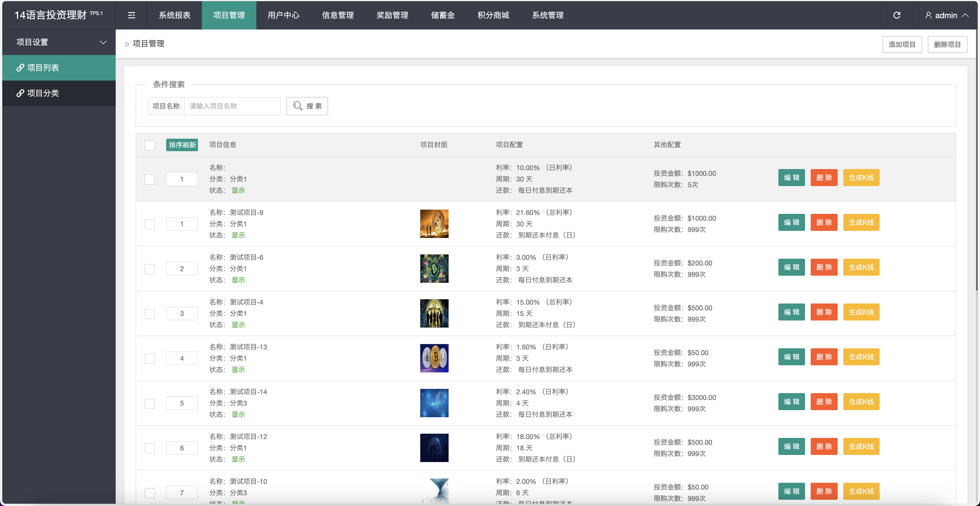
Task: Click the link icon beside 项目列表
Action: 20,67
